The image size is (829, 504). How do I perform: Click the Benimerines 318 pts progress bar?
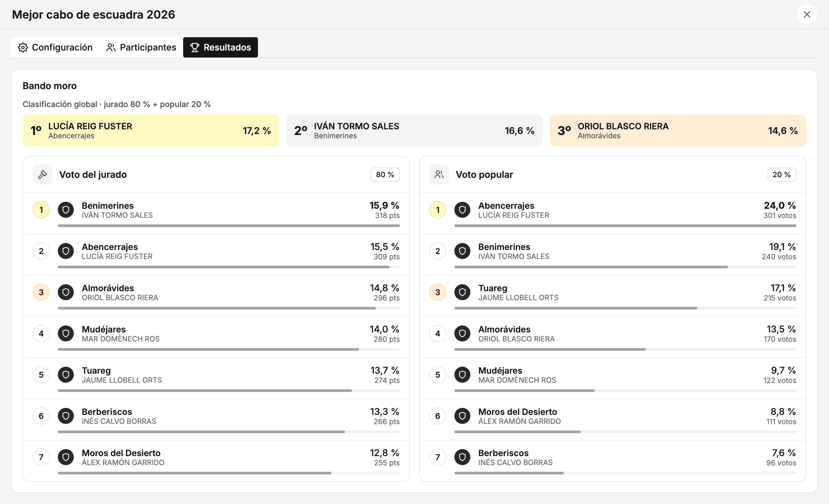pos(229,226)
